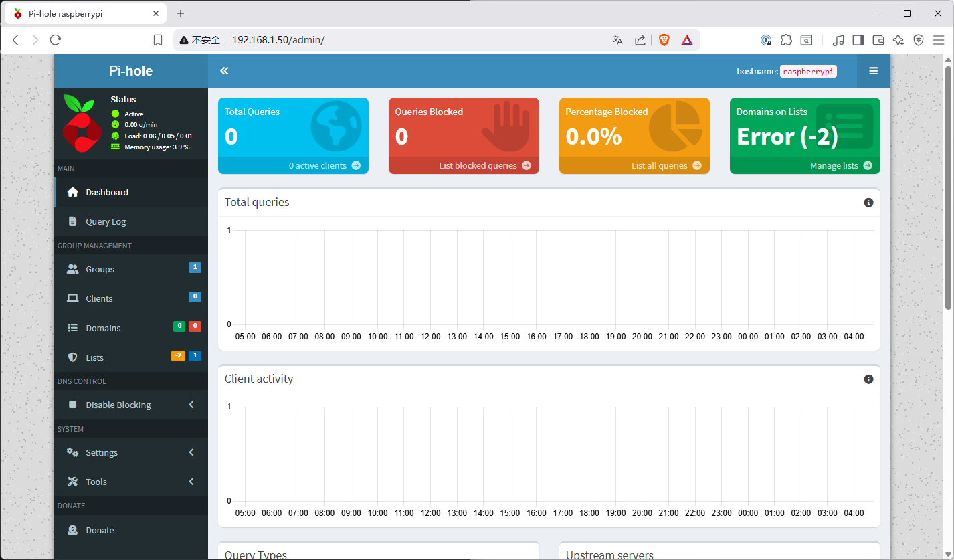The height and width of the screenshot is (560, 954).
Task: Click the Tools wrench icon
Action: pyautogui.click(x=73, y=482)
